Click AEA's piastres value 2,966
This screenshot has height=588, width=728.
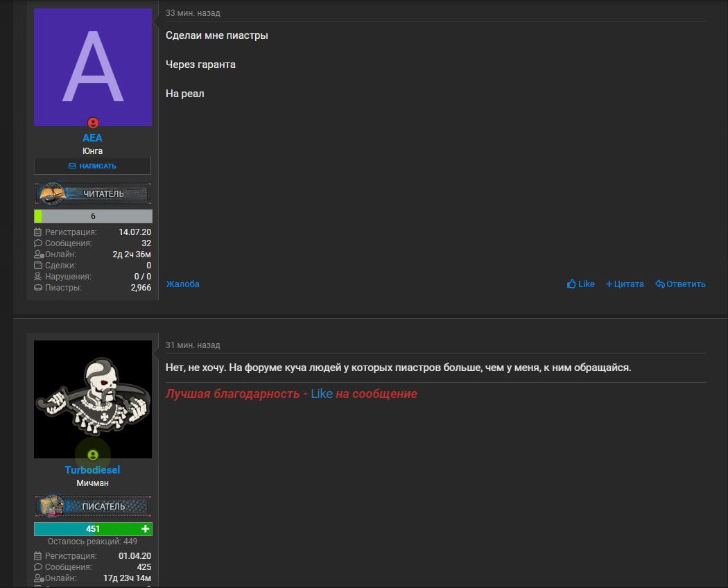click(141, 288)
